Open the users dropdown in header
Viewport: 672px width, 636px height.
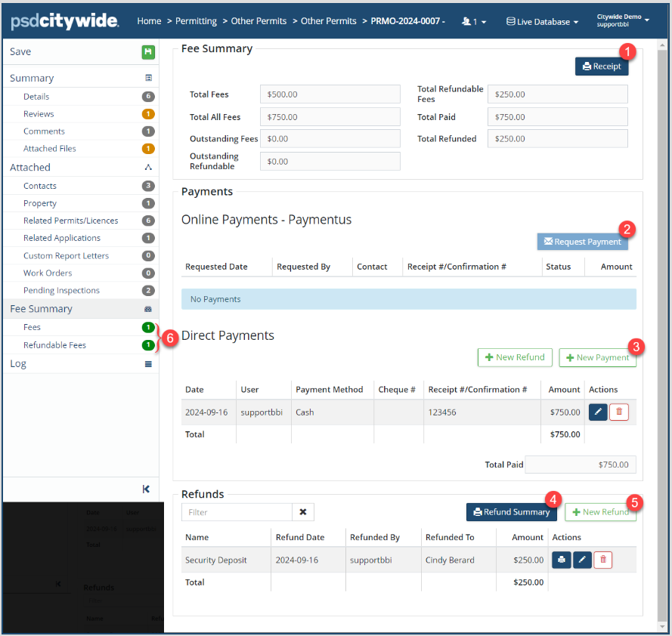coord(474,21)
